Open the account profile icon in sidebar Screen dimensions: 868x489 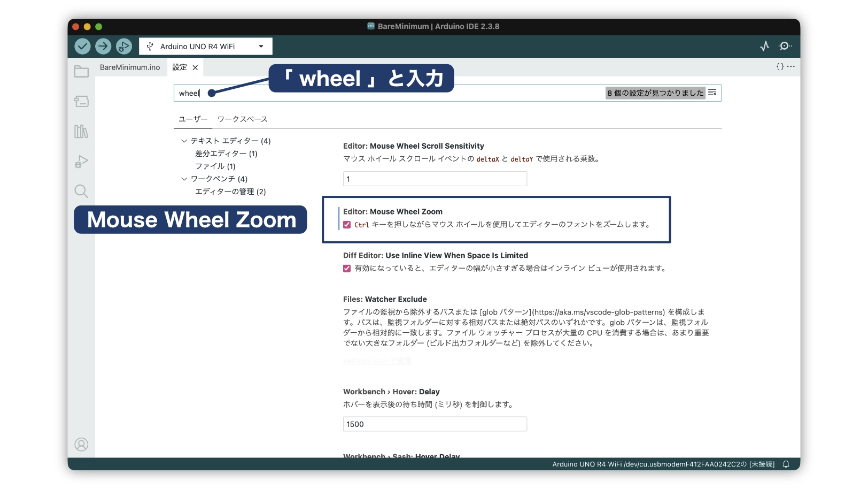[81, 445]
